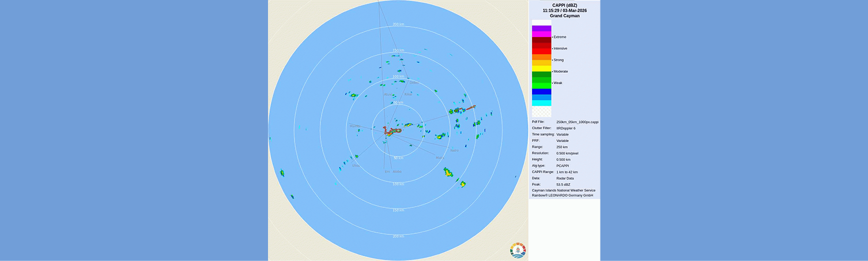Click the weather service logo icon
Viewport: 868px width, 261px height.
(x=518, y=250)
